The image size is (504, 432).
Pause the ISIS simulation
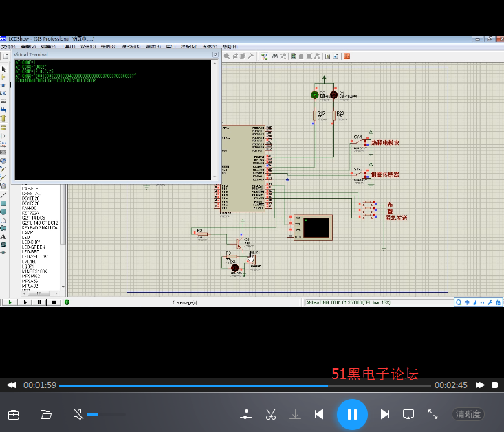[39, 302]
